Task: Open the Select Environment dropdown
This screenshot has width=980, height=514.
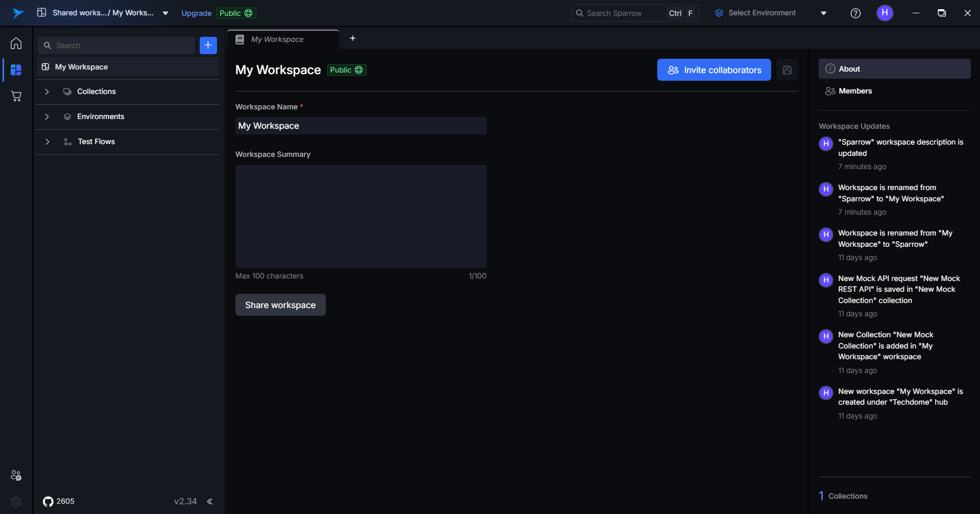Action: tap(771, 13)
